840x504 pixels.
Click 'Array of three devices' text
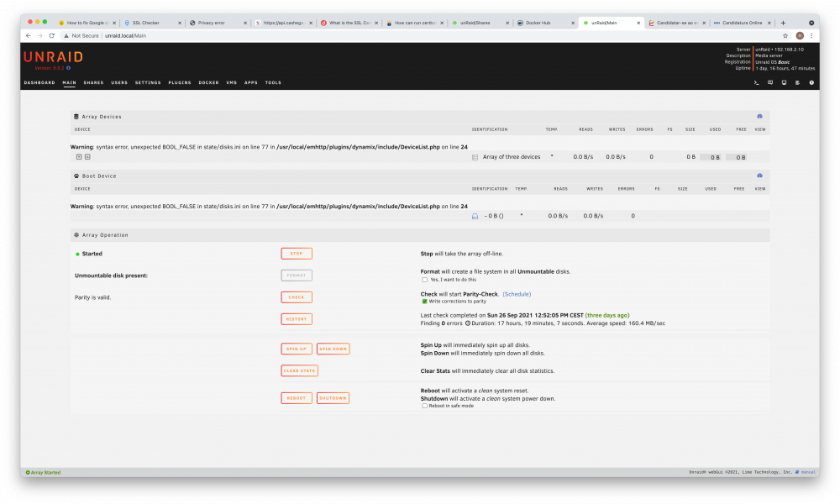coord(512,157)
